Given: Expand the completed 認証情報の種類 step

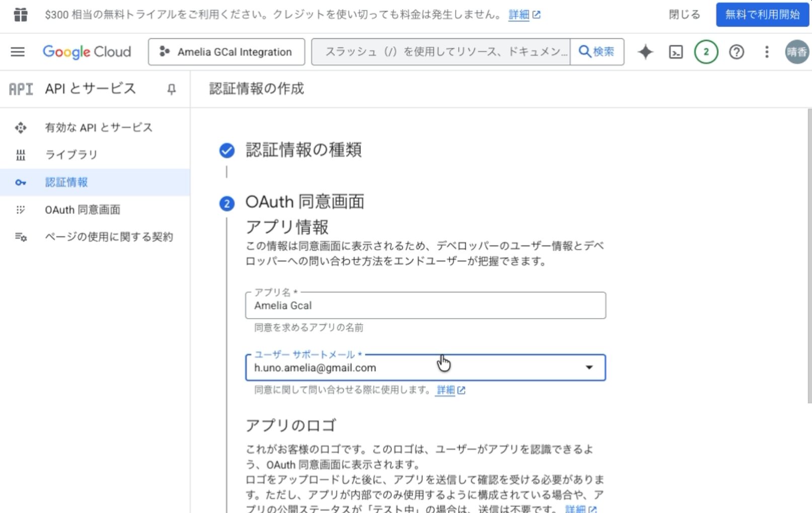Looking at the screenshot, I should [x=303, y=150].
